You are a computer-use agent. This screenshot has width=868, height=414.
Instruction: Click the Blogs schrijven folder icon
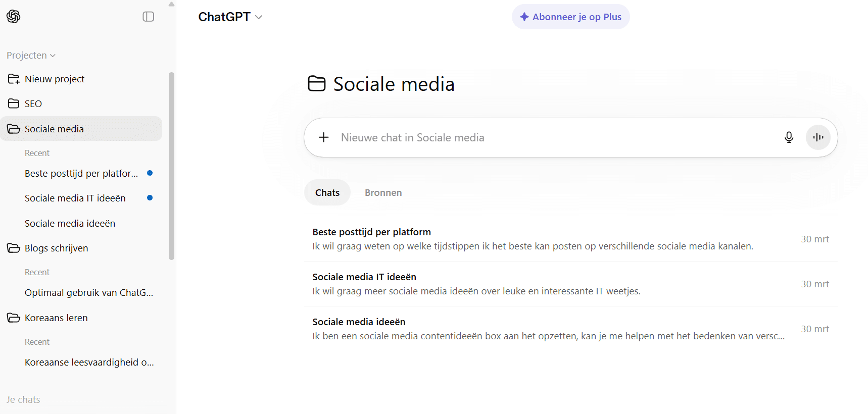coord(14,248)
